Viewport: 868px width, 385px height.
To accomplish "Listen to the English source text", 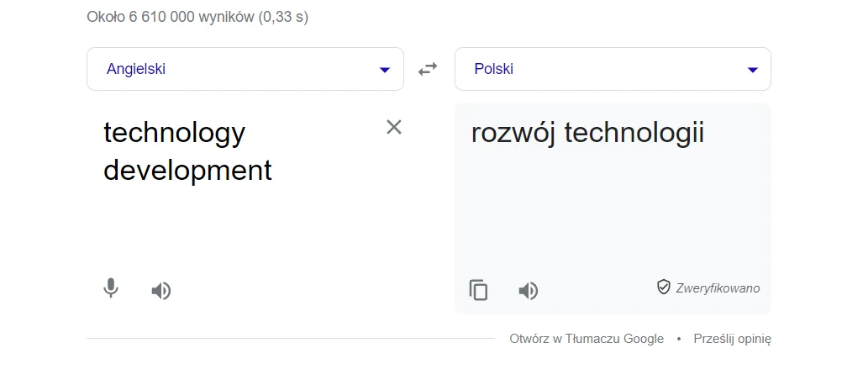I will click(x=161, y=291).
